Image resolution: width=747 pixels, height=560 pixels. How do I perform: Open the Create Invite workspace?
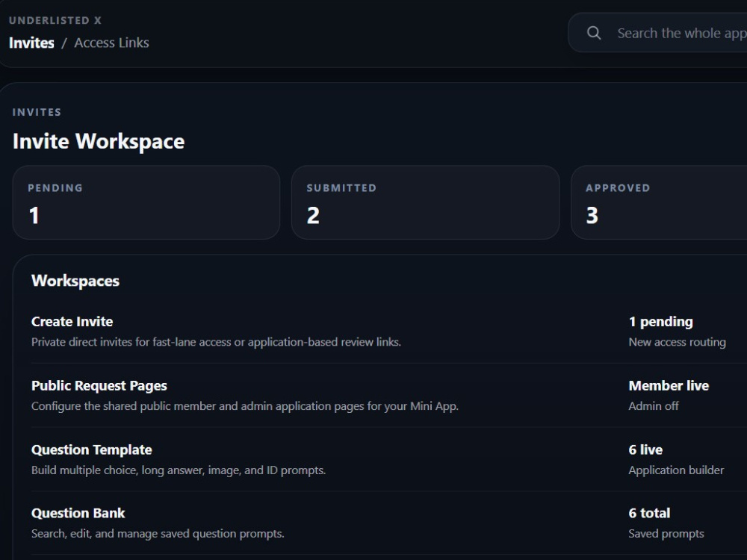click(x=389, y=332)
